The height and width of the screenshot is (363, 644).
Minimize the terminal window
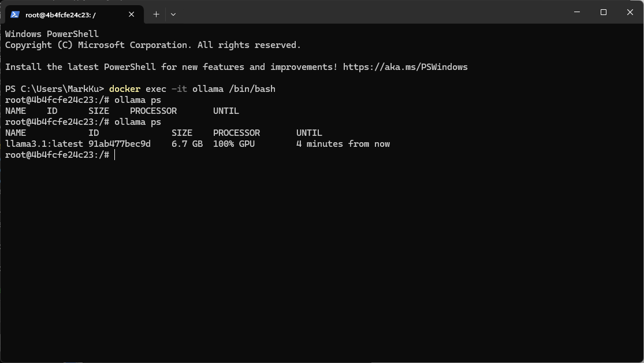[x=576, y=12]
